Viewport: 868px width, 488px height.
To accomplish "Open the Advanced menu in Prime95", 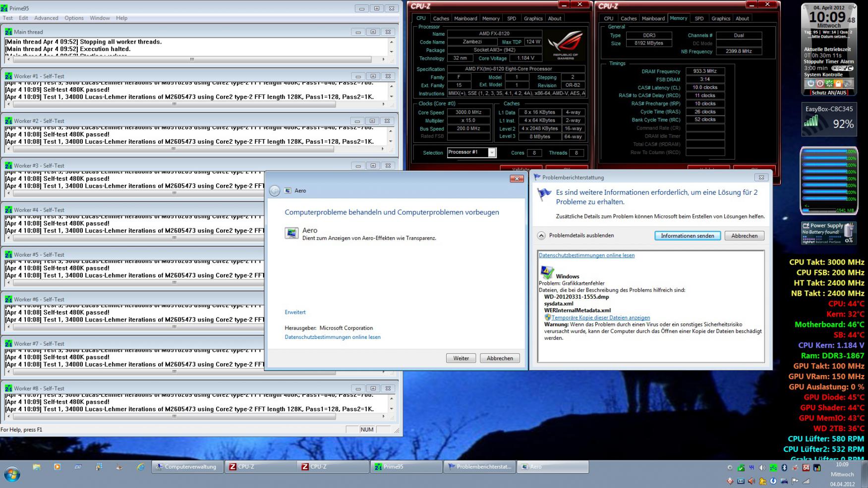I will point(46,18).
